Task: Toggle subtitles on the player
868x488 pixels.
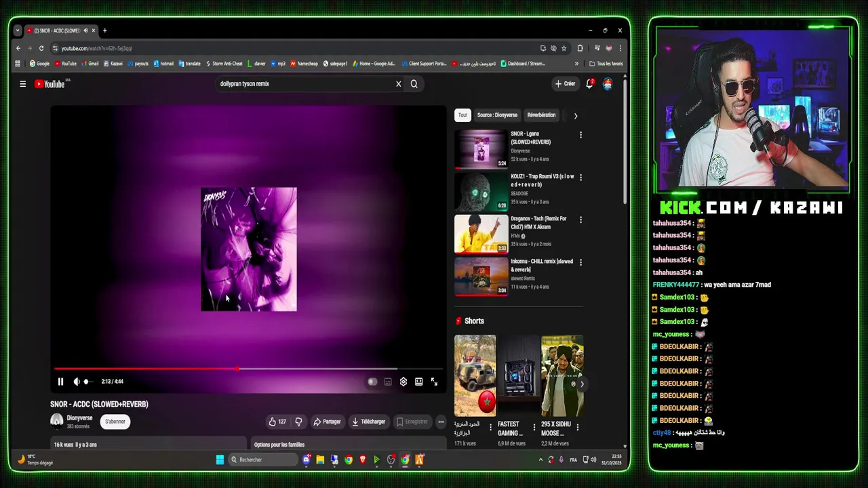Action: click(x=388, y=382)
